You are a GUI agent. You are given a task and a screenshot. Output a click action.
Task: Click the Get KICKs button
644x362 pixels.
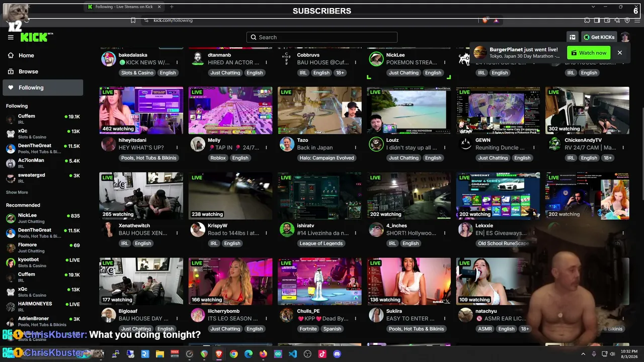599,37
